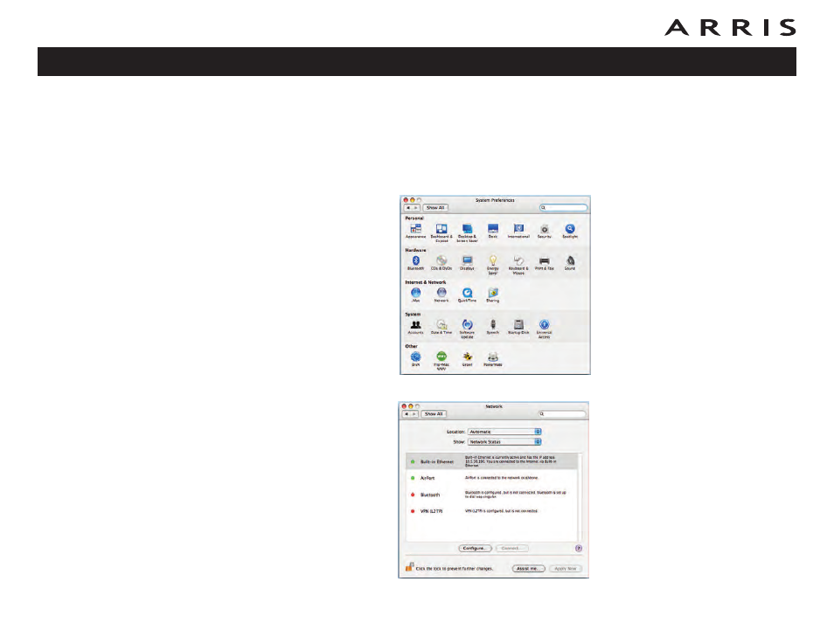Screen dimensions: 834x644
Task: Open the Date & Time icon
Action: tap(441, 324)
